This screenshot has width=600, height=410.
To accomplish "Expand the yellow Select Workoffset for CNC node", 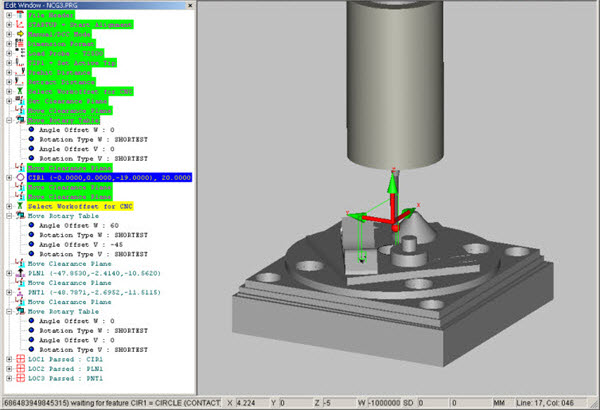I will tap(8, 207).
